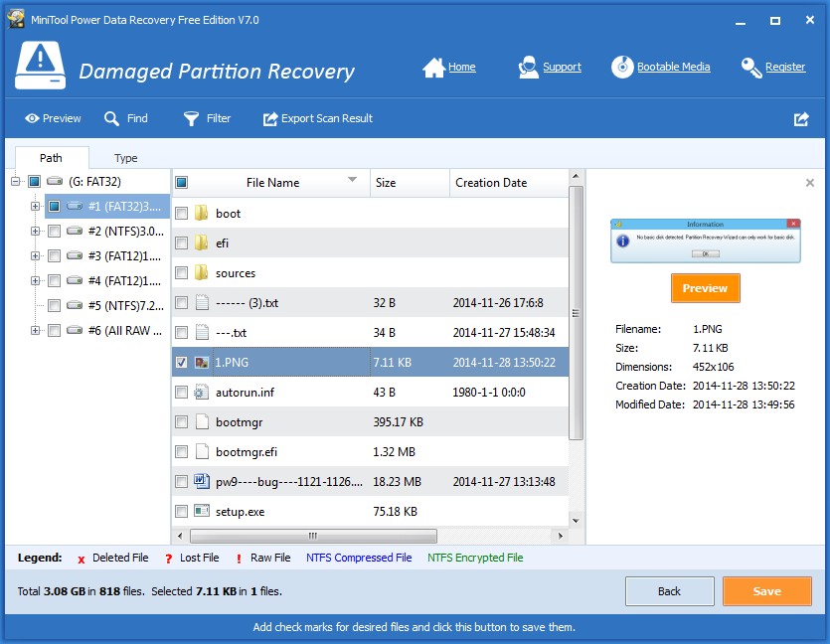Click the drive icon of #2 (NTFS) partition
Image resolution: width=830 pixels, height=644 pixels.
pos(75,231)
